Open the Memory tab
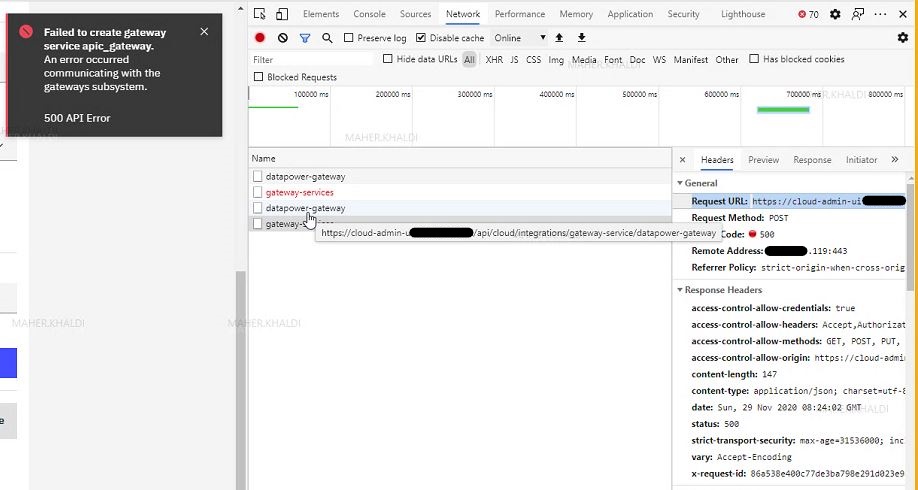 [x=576, y=14]
